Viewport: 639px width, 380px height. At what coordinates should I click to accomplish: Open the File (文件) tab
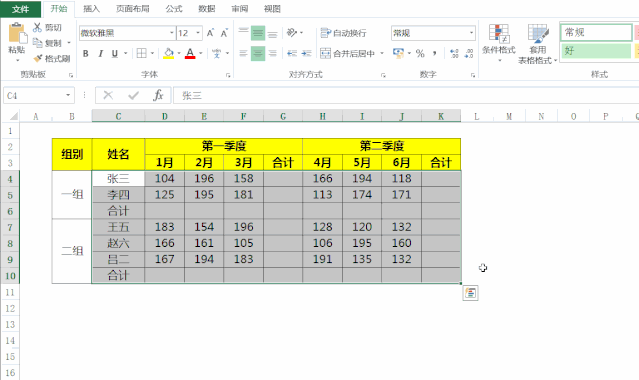pyautogui.click(x=20, y=9)
